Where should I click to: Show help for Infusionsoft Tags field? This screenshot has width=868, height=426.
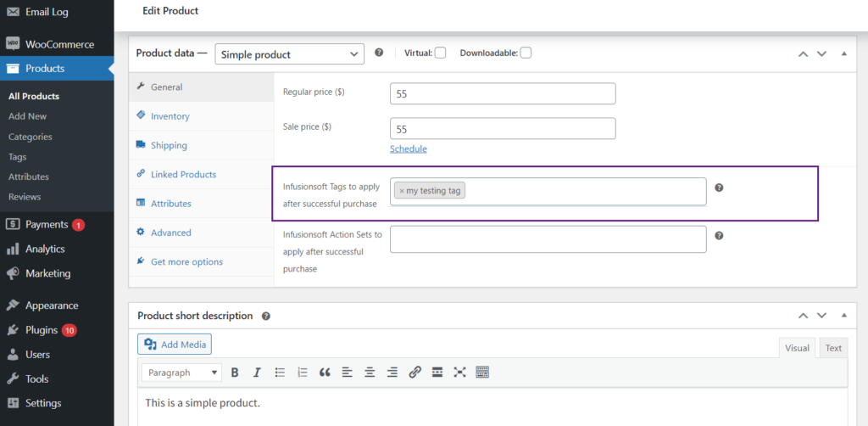click(x=719, y=188)
